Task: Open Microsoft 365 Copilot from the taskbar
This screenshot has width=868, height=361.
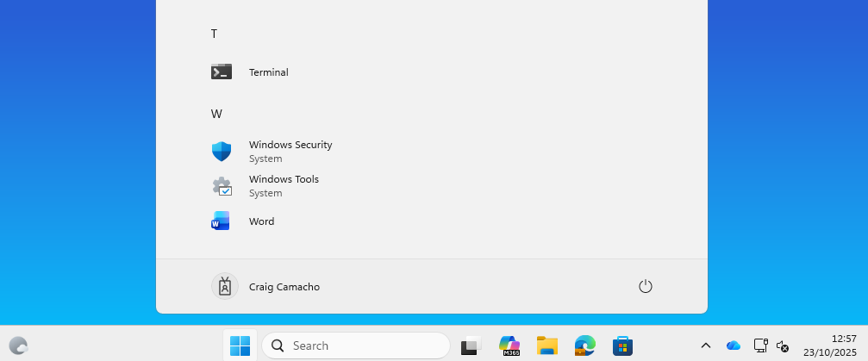Action: tap(509, 345)
